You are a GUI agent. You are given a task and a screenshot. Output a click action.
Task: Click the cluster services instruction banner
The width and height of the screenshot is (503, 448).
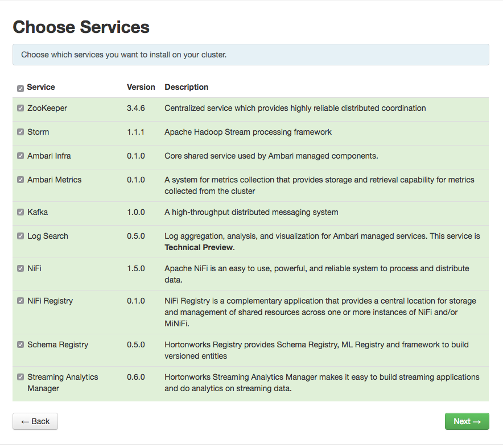coord(250,55)
